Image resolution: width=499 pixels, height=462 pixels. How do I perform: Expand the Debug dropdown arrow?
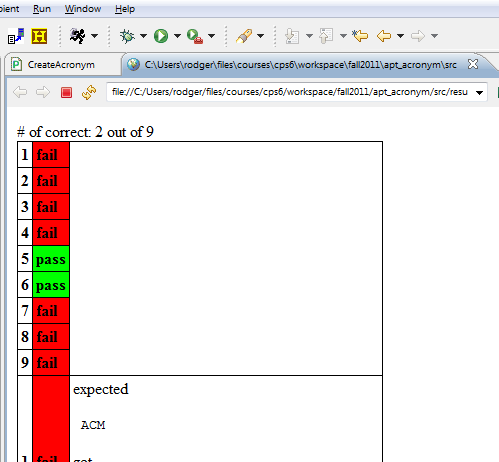[143, 36]
